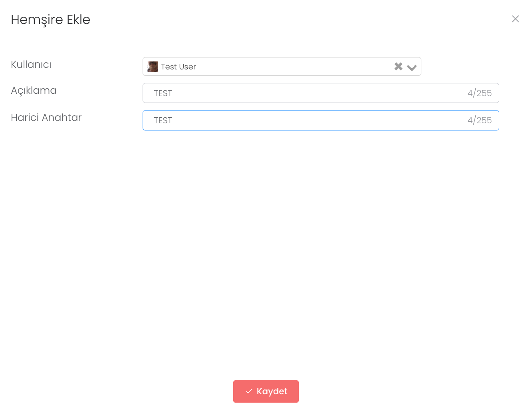Close the Hemşire Ekle dialog
532x419 pixels.
point(515,19)
